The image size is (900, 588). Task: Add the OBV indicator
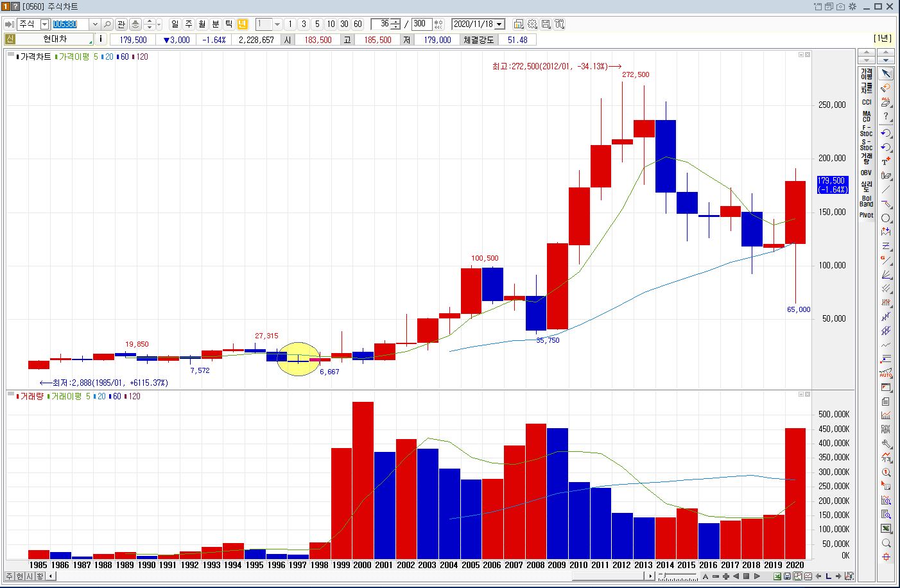tap(867, 173)
